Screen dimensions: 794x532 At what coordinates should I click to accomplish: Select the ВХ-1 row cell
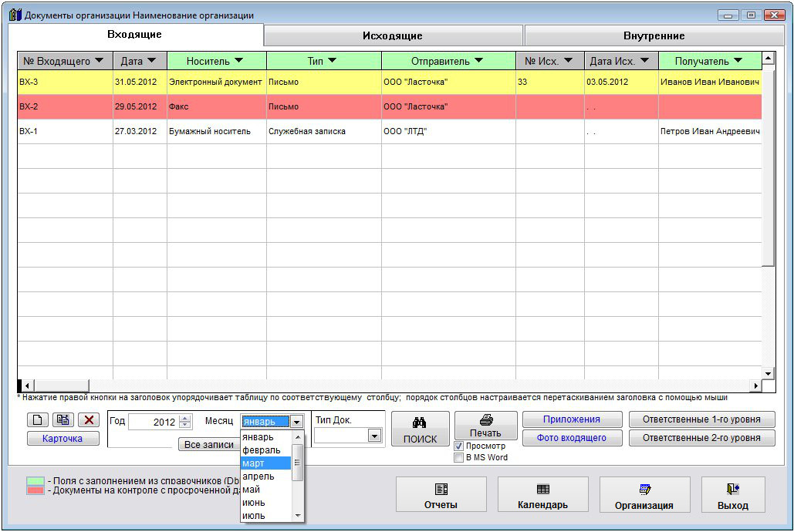[x=66, y=131]
